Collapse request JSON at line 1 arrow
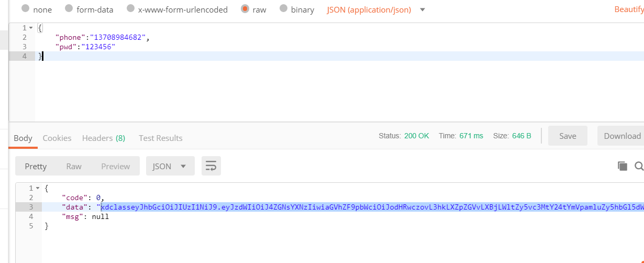Image resolution: width=644 pixels, height=263 pixels. [x=31, y=28]
